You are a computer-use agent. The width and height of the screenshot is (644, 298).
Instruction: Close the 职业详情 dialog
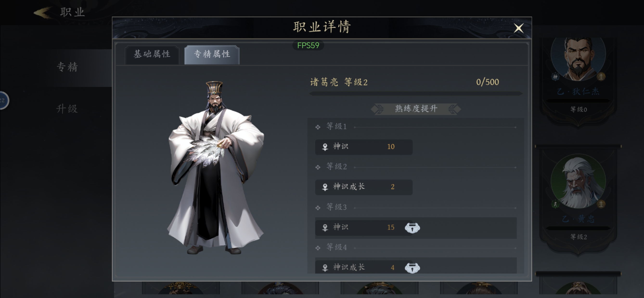click(519, 28)
